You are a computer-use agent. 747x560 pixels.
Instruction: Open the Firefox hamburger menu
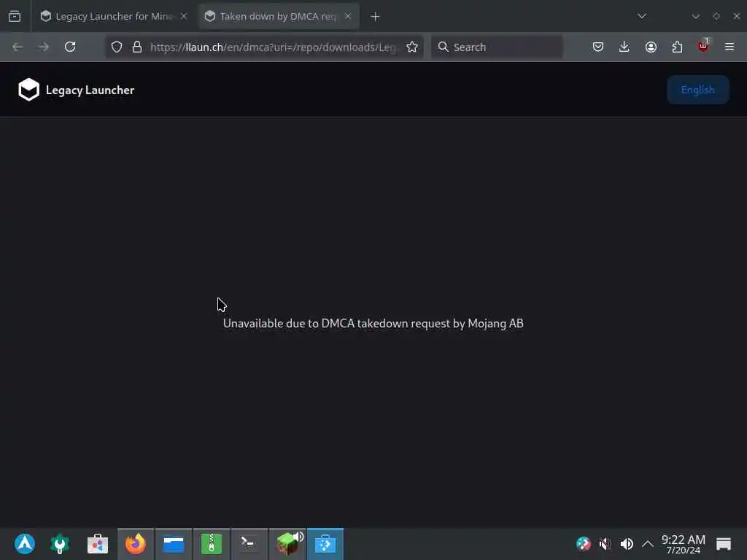pos(729,47)
